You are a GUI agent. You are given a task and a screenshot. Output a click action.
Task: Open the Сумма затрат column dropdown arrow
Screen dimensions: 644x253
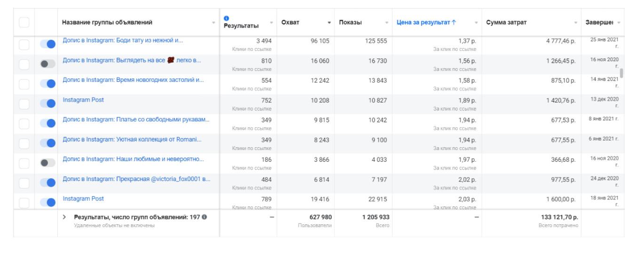[576, 23]
